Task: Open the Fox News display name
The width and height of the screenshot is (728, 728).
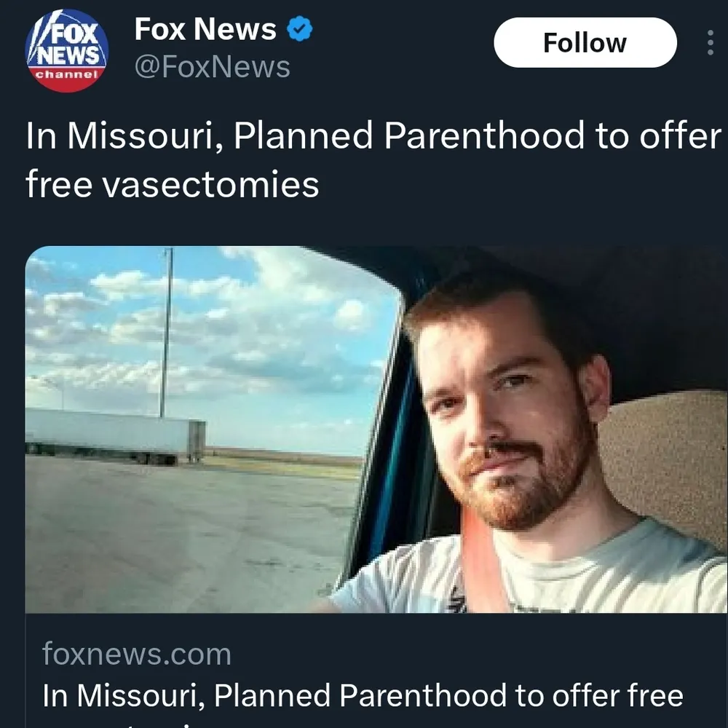Action: point(205,29)
